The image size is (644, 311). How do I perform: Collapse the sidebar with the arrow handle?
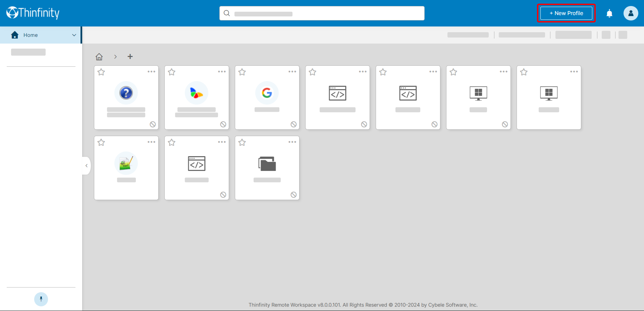pos(86,166)
